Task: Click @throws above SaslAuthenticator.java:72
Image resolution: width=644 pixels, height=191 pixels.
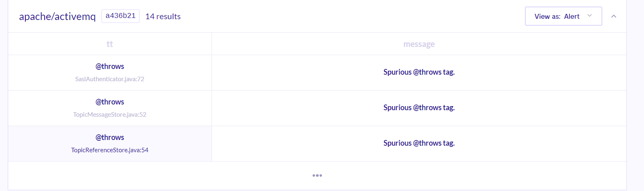Action: (110, 66)
